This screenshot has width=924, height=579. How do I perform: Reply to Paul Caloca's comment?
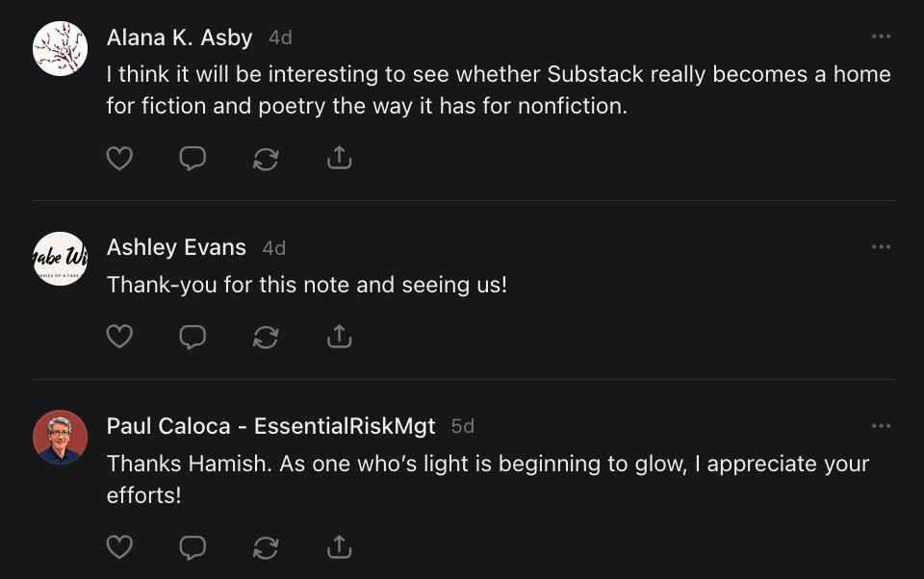(192, 547)
